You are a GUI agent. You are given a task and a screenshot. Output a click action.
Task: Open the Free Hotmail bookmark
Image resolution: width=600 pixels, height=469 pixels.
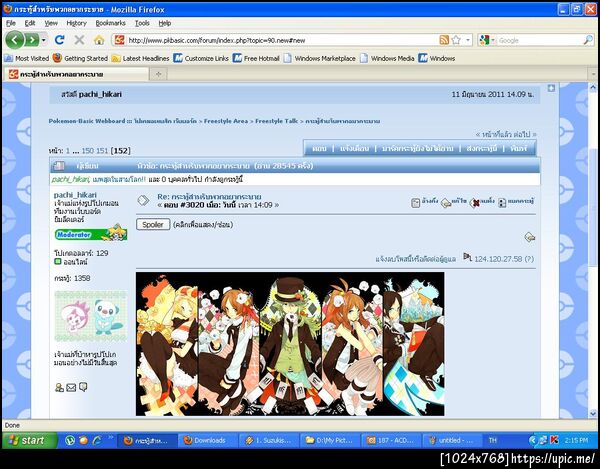pyautogui.click(x=256, y=58)
